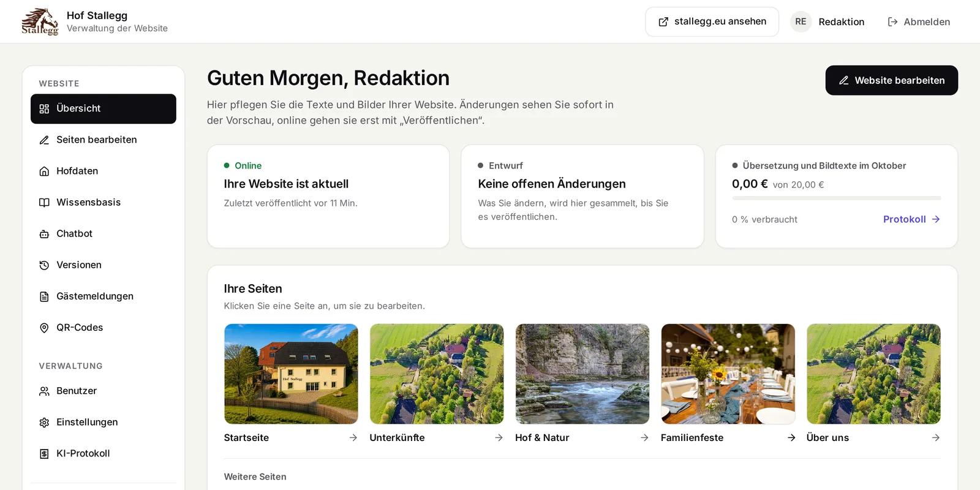Click the 'Weitere Seiten' heading
Viewport: 980px width, 490px height.
pos(255,477)
